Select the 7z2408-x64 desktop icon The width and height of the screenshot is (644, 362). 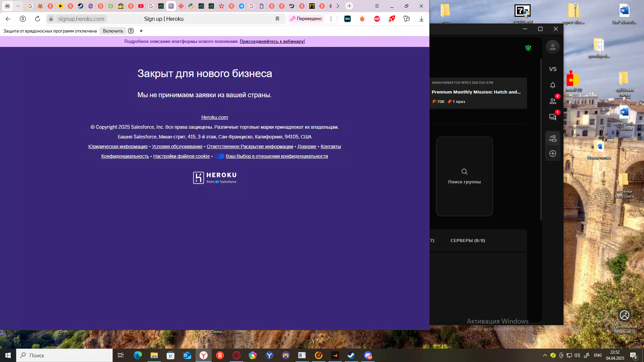(x=523, y=14)
